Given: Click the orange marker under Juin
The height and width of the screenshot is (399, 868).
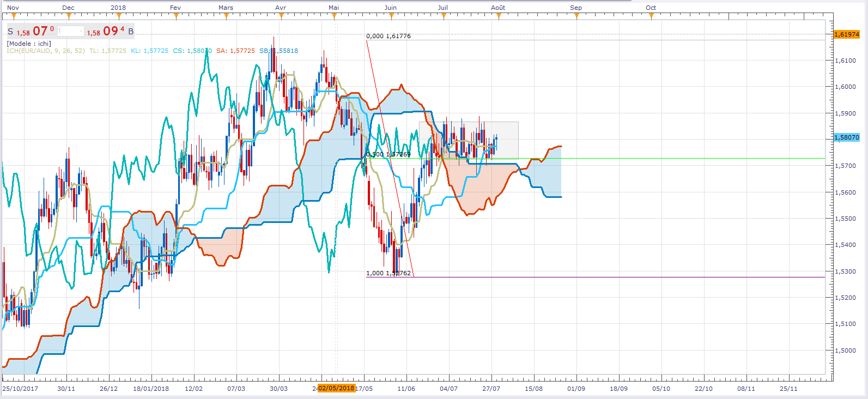Looking at the screenshot, I should [x=391, y=16].
